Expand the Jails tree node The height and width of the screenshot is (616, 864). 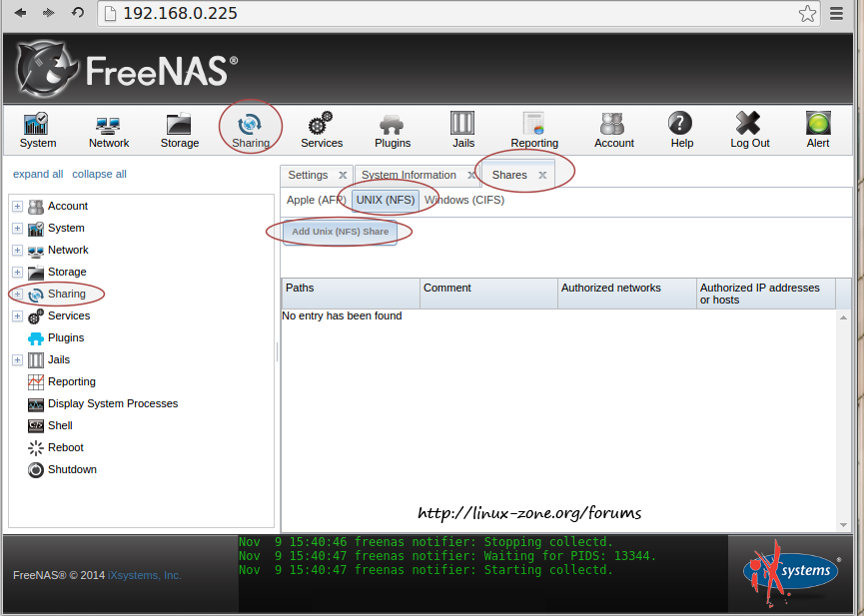pos(17,360)
